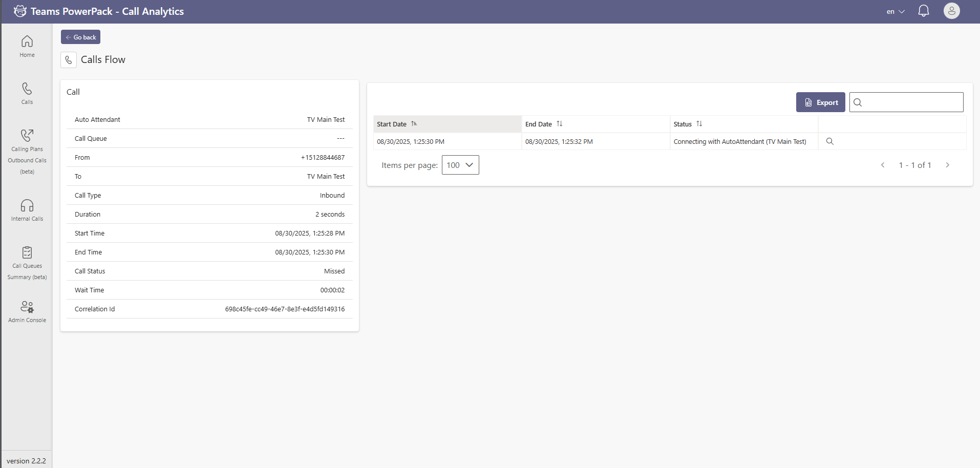Open the Items per page dropdown
980x468 pixels.
click(x=460, y=165)
